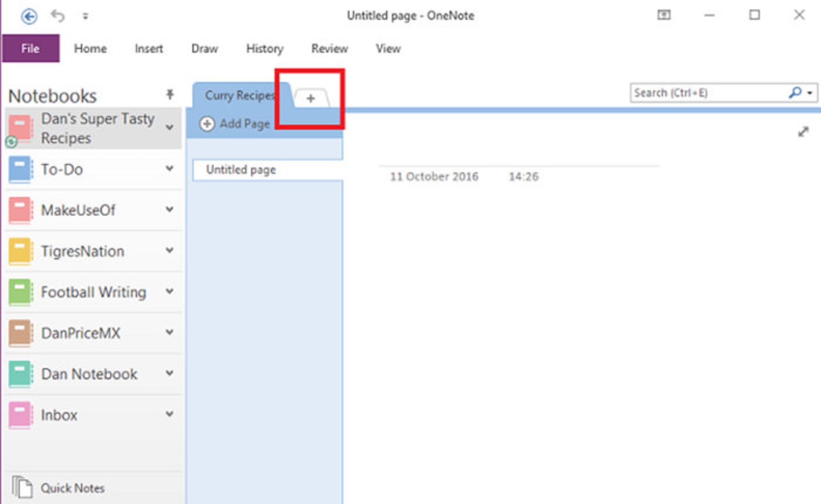
Task: Click the Quick Notes pages icon
Action: 22,487
